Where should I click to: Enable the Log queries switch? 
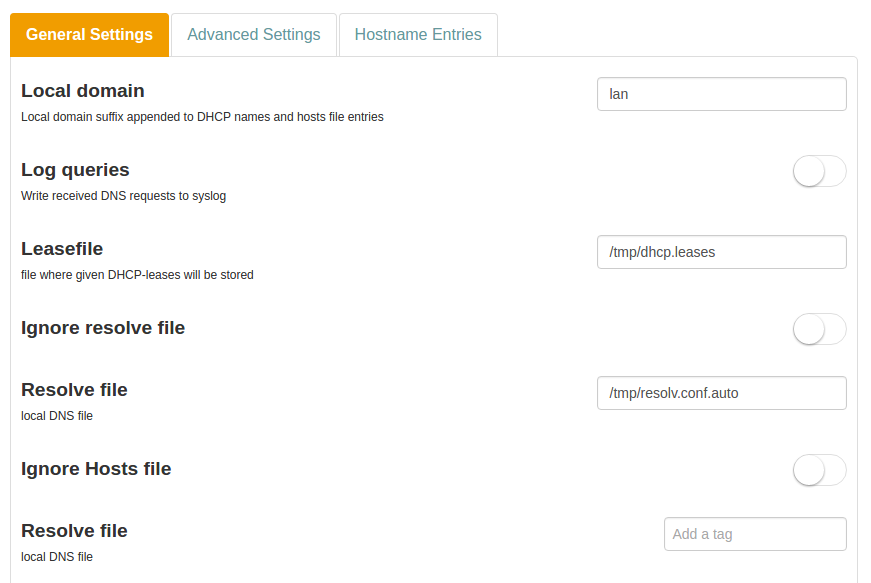click(x=819, y=172)
